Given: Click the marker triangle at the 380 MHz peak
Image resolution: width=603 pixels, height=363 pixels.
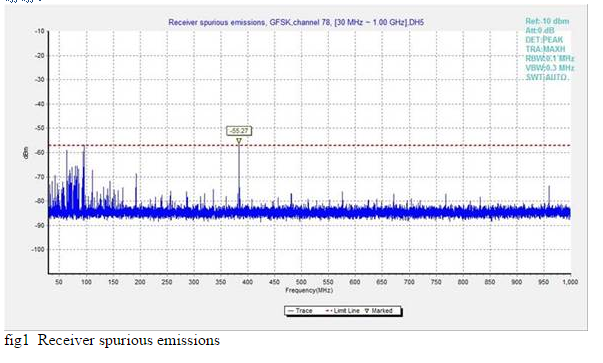Looking at the screenshot, I should (x=239, y=141).
